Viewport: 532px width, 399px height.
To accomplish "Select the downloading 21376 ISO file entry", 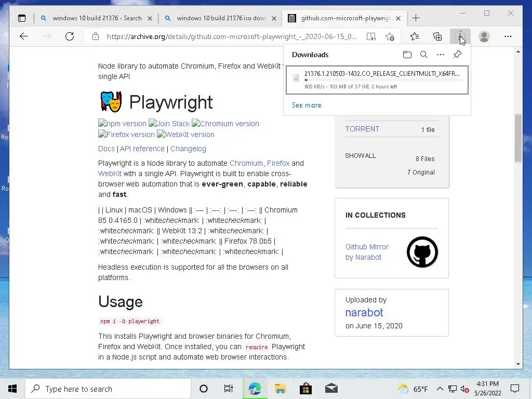I will 377,79.
